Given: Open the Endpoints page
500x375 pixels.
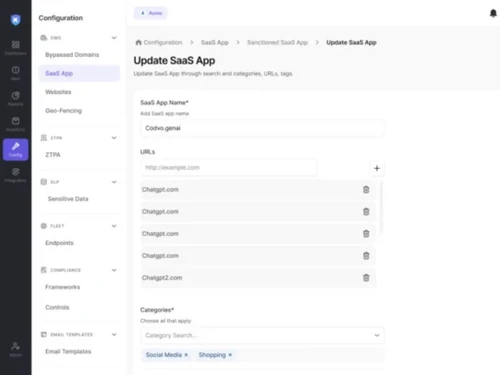Looking at the screenshot, I should click(x=59, y=243).
